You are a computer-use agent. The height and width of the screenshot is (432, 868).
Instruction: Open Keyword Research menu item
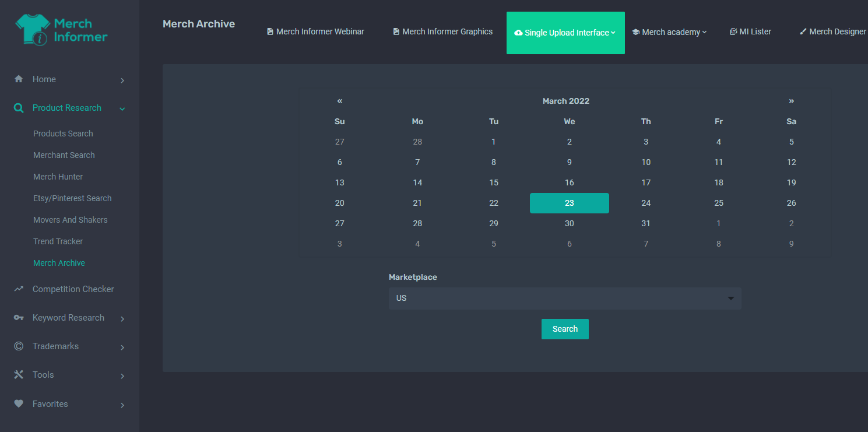click(69, 318)
